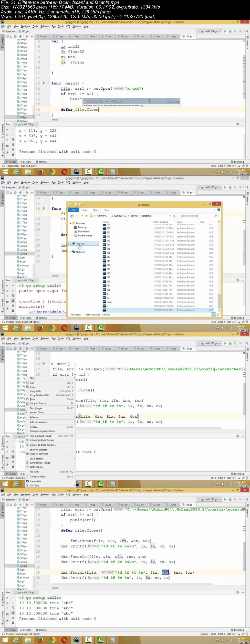Click '>>' link in completion hint

point(142,106)
